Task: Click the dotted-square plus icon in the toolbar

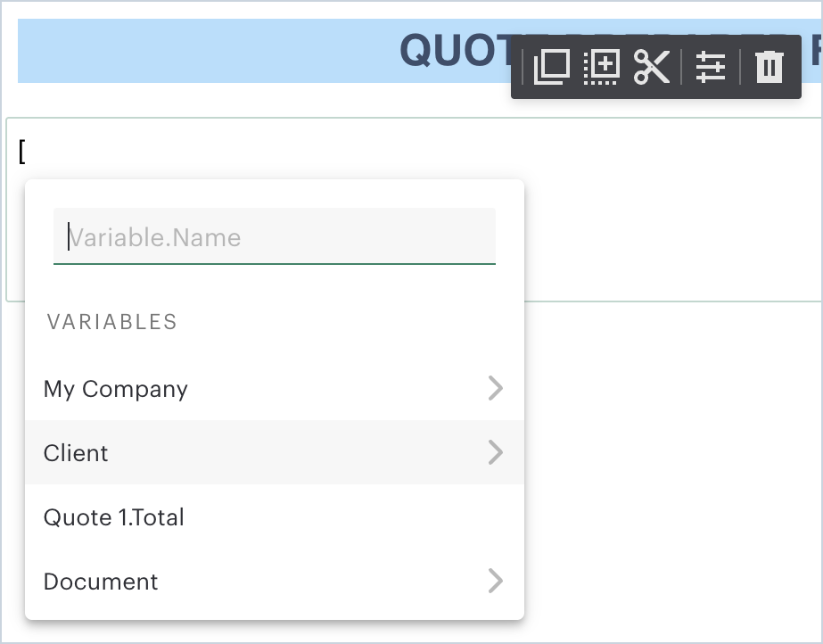Action: (601, 68)
